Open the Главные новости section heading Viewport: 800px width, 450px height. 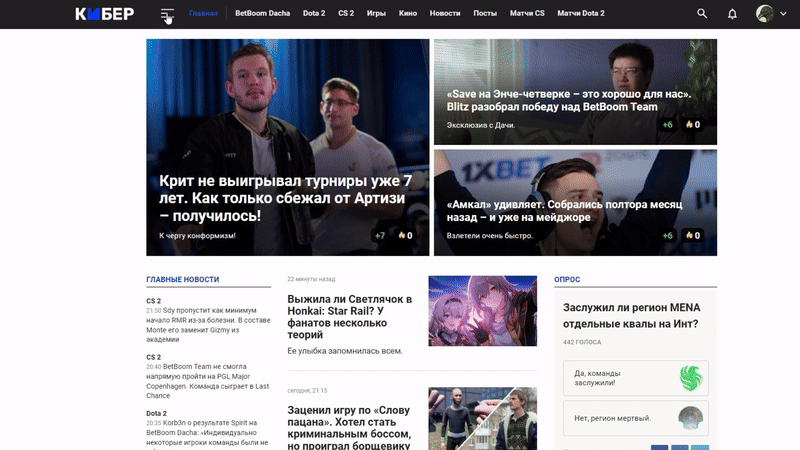pyautogui.click(x=183, y=279)
